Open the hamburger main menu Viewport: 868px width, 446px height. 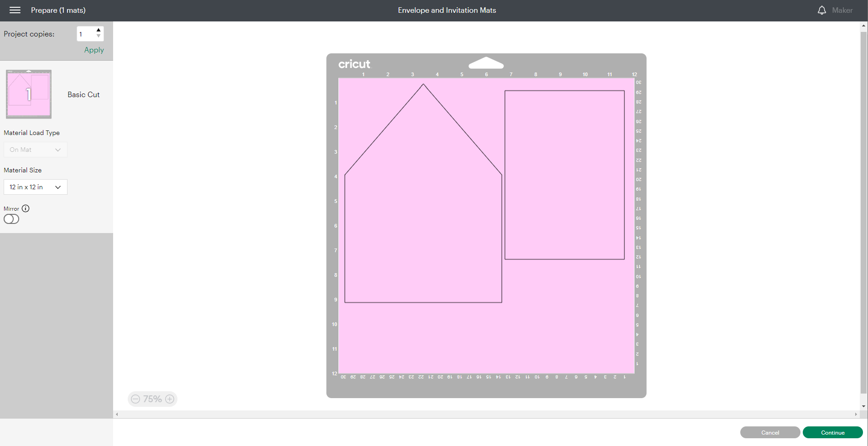[15, 10]
